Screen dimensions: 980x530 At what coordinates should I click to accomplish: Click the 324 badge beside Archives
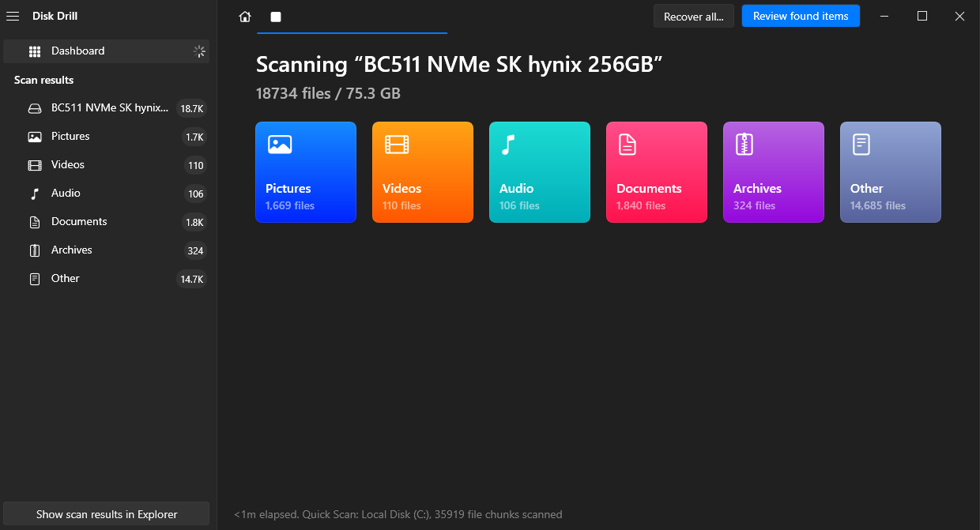tap(196, 251)
